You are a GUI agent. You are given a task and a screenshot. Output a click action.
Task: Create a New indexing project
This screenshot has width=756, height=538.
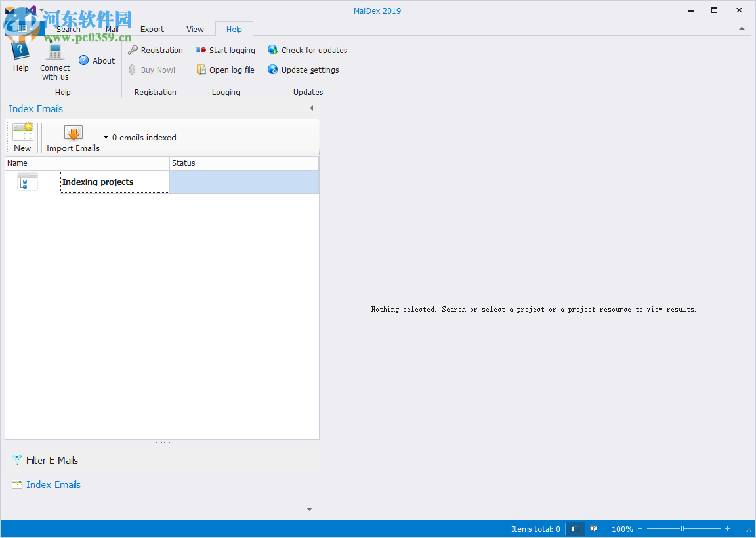point(22,136)
